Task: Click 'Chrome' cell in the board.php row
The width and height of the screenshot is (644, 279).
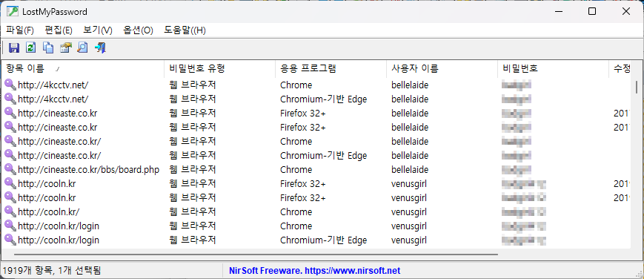Action: click(296, 169)
